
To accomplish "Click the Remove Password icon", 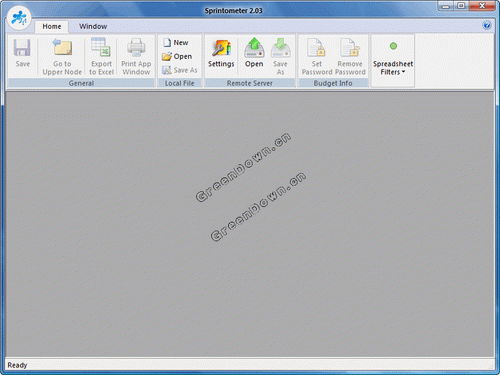I will pyautogui.click(x=350, y=48).
